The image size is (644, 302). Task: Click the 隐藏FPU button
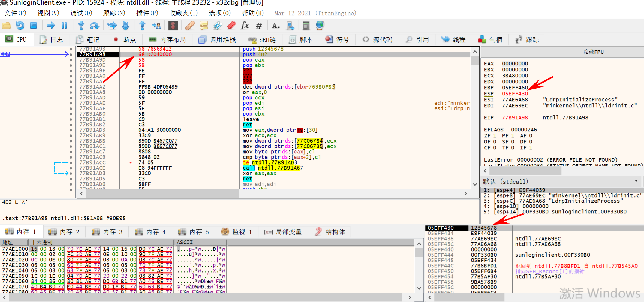[593, 52]
